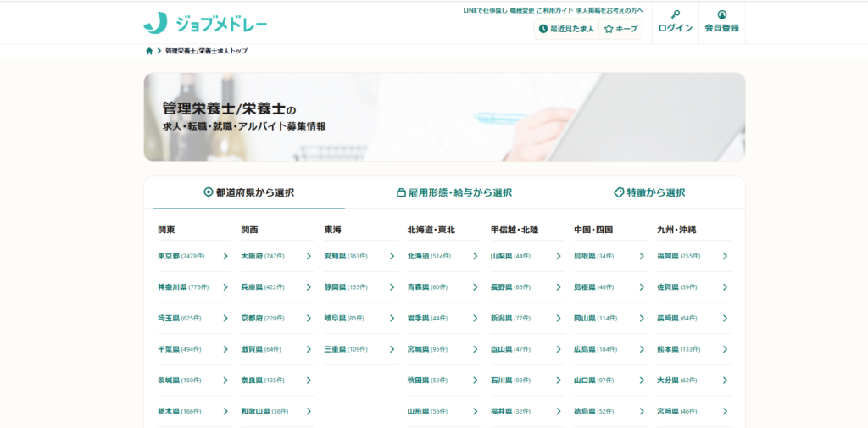Image resolution: width=868 pixels, height=428 pixels.
Task: Open 徳島県 job listings
Action: point(610,411)
